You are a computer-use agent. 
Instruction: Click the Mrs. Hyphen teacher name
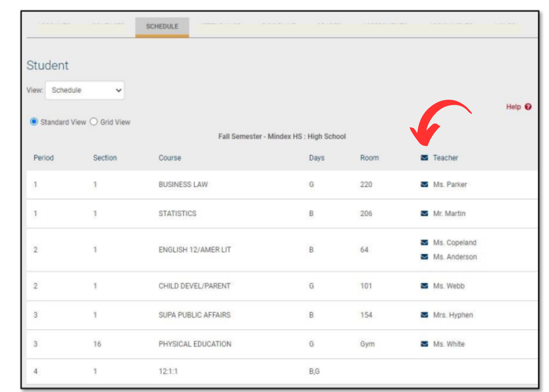tap(453, 315)
